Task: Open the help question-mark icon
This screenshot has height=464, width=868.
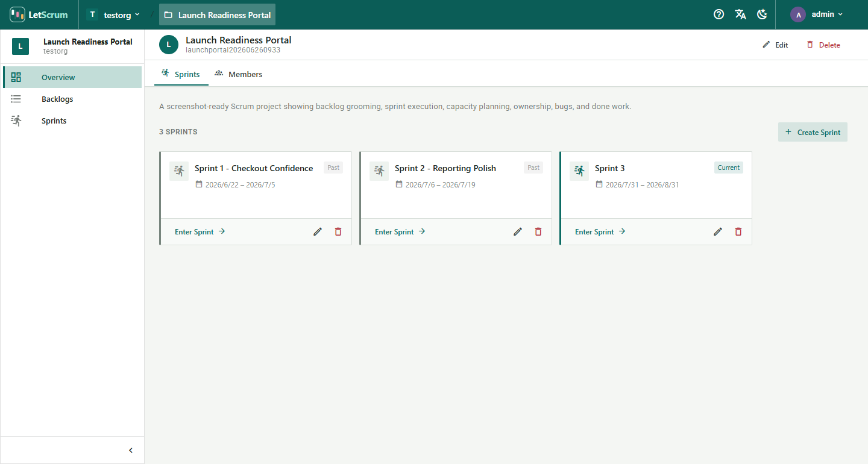Action: point(719,14)
